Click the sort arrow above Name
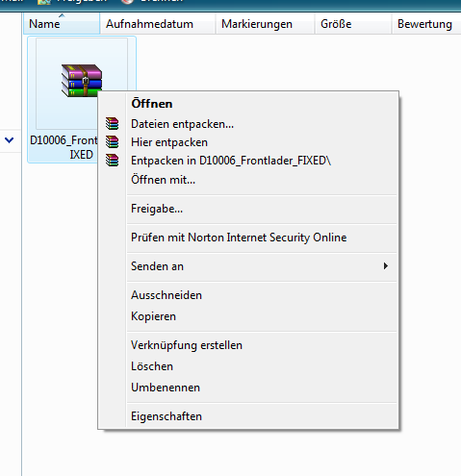Image resolution: width=461 pixels, height=476 pixels. point(62,15)
